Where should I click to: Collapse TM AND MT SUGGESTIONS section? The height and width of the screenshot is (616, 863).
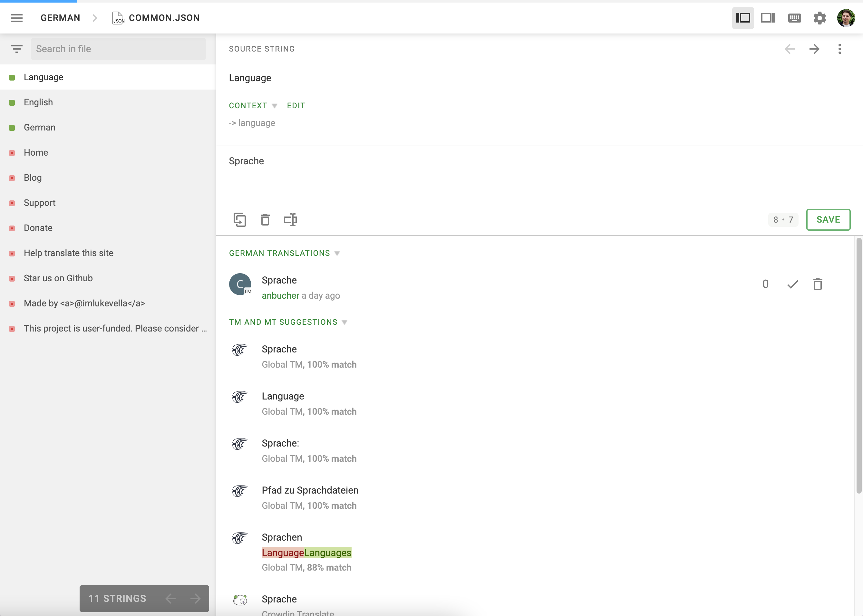click(288, 322)
